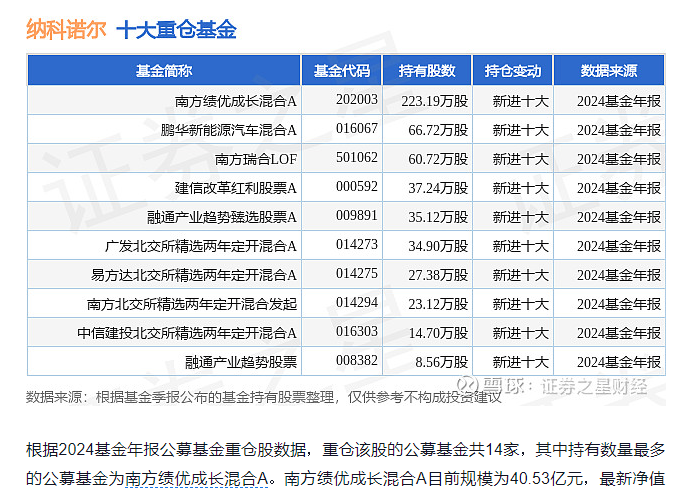The width and height of the screenshot is (696, 492).
Task: Select fund code 014294
Action: point(356,302)
